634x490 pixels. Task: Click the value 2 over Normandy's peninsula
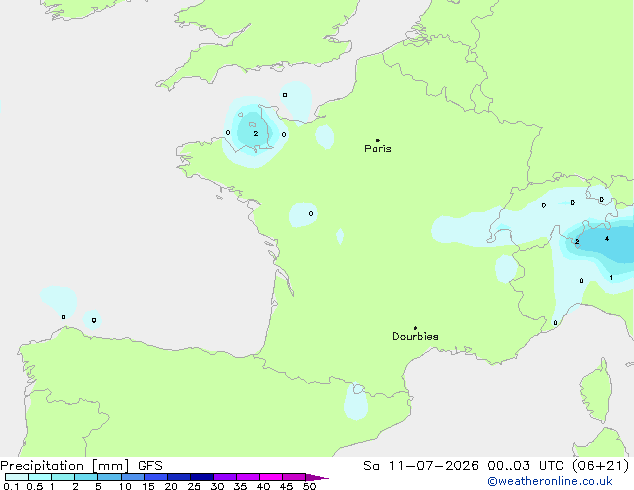click(x=256, y=133)
